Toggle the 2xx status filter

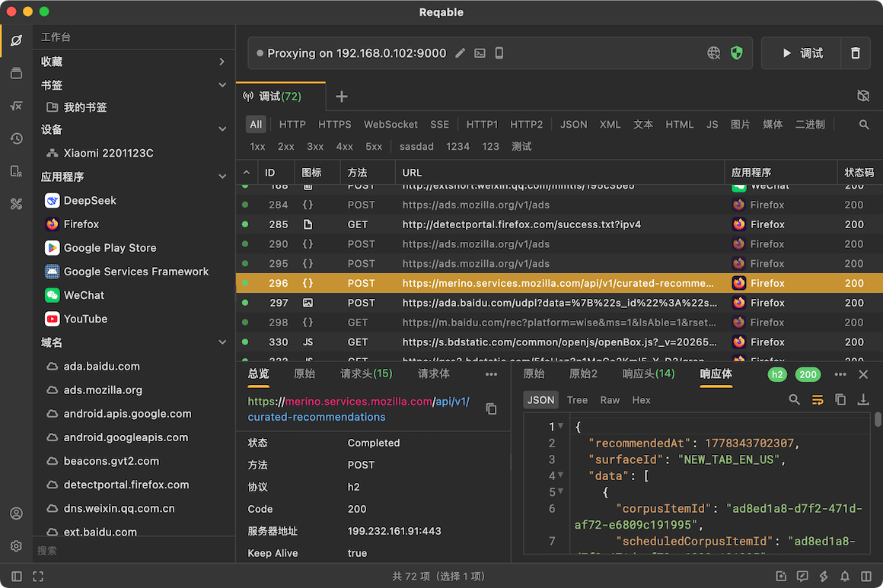point(285,146)
